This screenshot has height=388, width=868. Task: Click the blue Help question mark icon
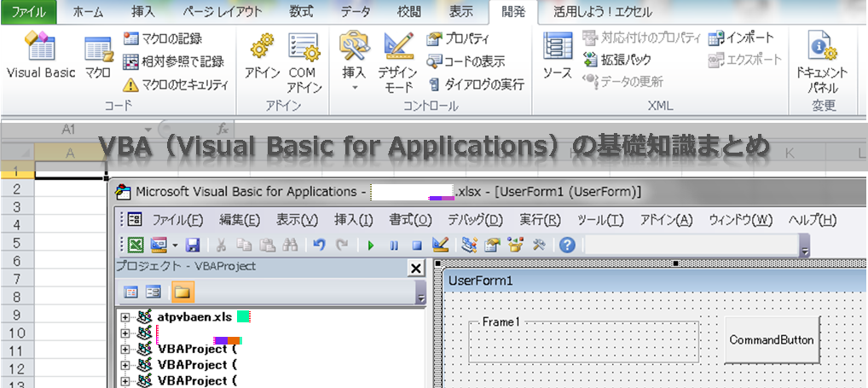click(567, 245)
